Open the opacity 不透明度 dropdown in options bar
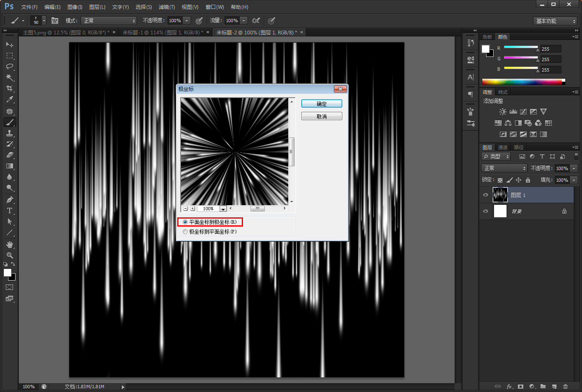This screenshot has width=582, height=392. (187, 21)
